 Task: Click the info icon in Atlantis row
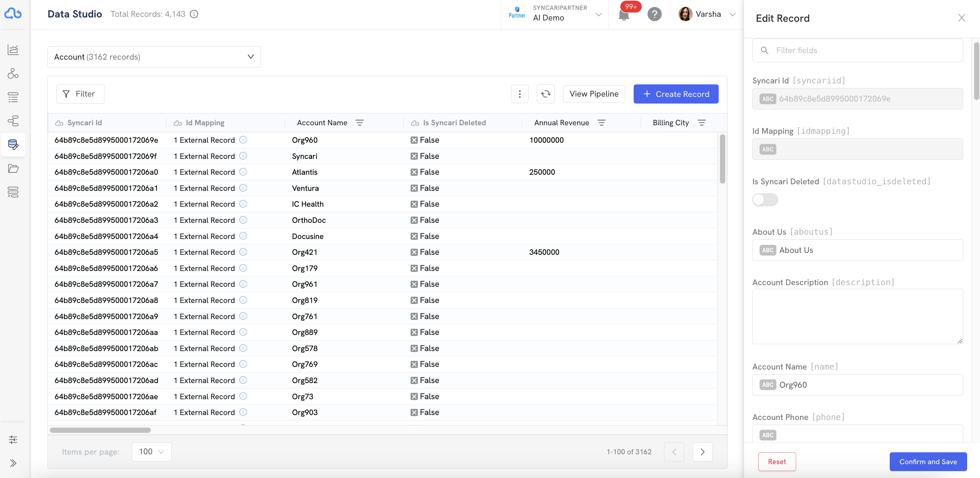pos(243,172)
